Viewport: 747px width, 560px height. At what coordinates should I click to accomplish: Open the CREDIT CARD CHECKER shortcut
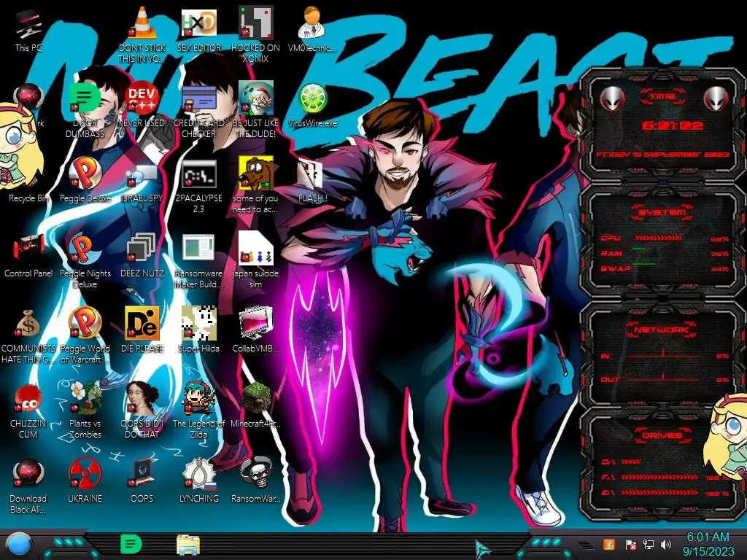tap(198, 111)
